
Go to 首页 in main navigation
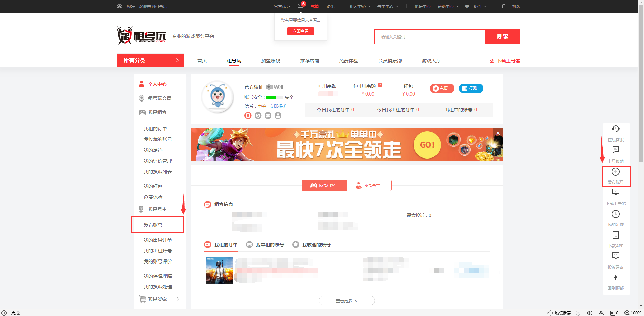(x=202, y=61)
